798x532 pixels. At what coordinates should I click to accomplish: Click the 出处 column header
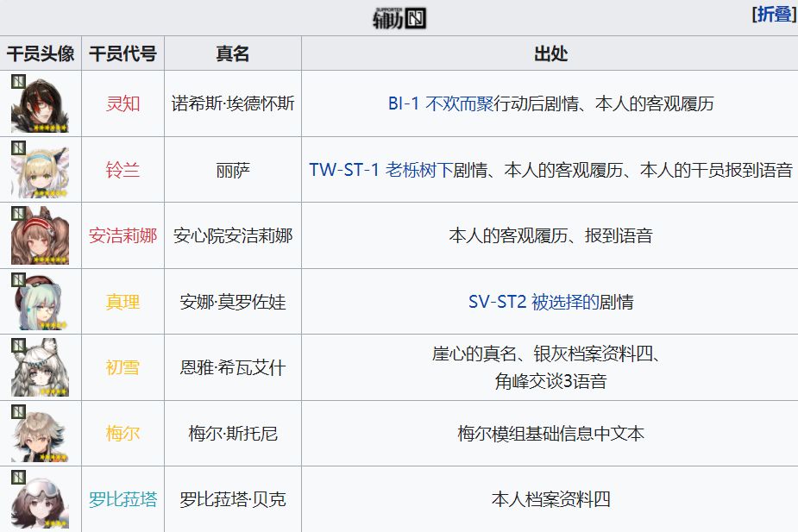coord(550,53)
